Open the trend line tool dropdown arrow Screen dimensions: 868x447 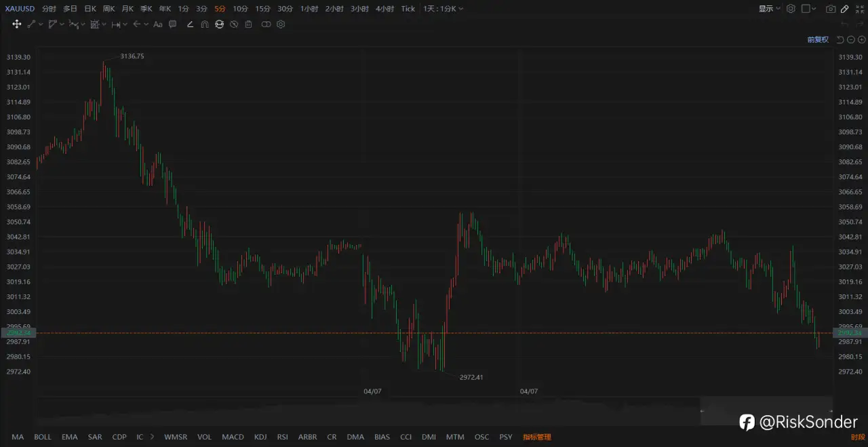click(41, 24)
